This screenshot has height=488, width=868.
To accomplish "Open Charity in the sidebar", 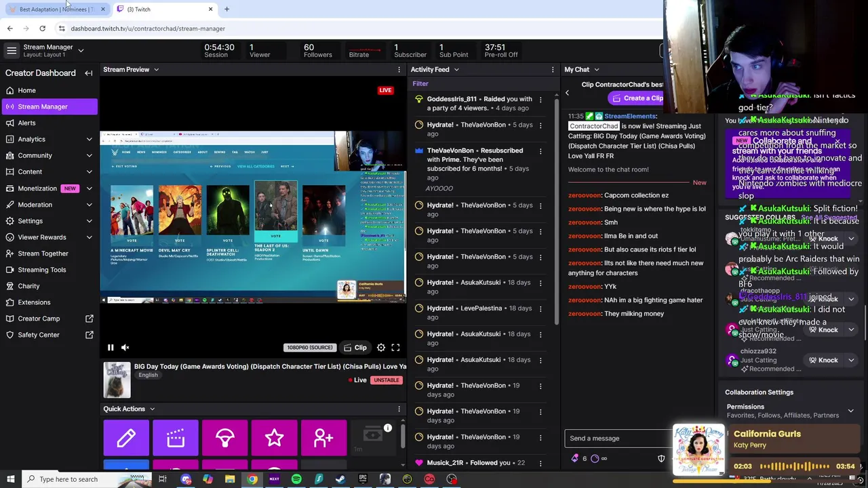I will tap(49, 286).
